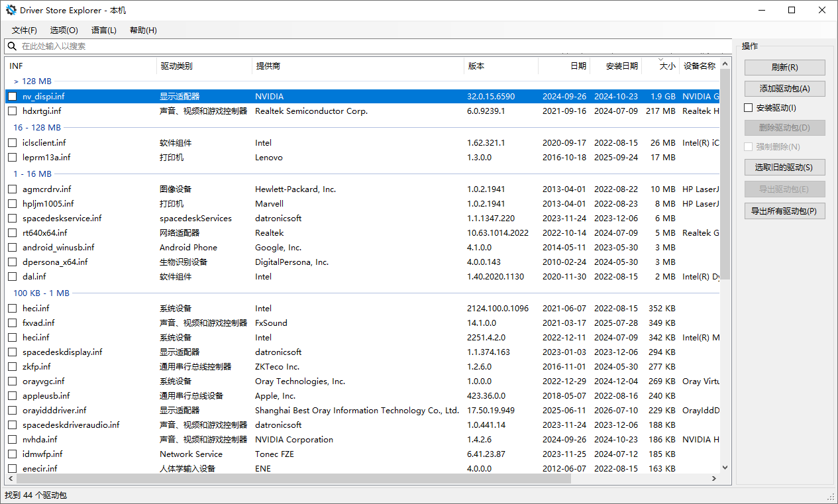Click the 删除驱动包(D) button
Screen dimensions: 838x504
pos(785,128)
